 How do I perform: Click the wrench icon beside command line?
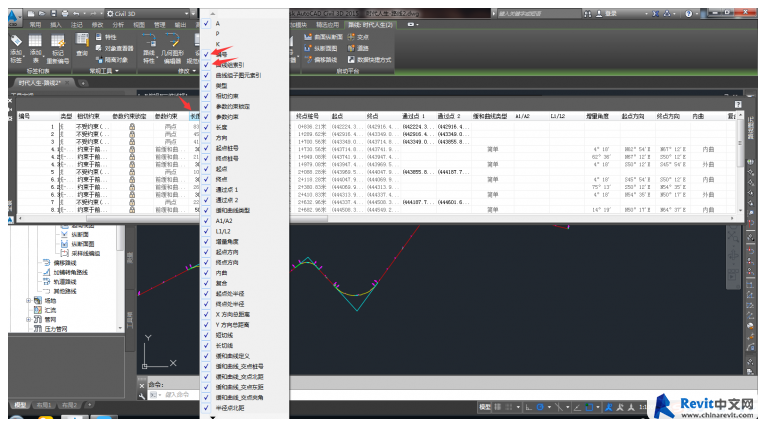click(142, 396)
